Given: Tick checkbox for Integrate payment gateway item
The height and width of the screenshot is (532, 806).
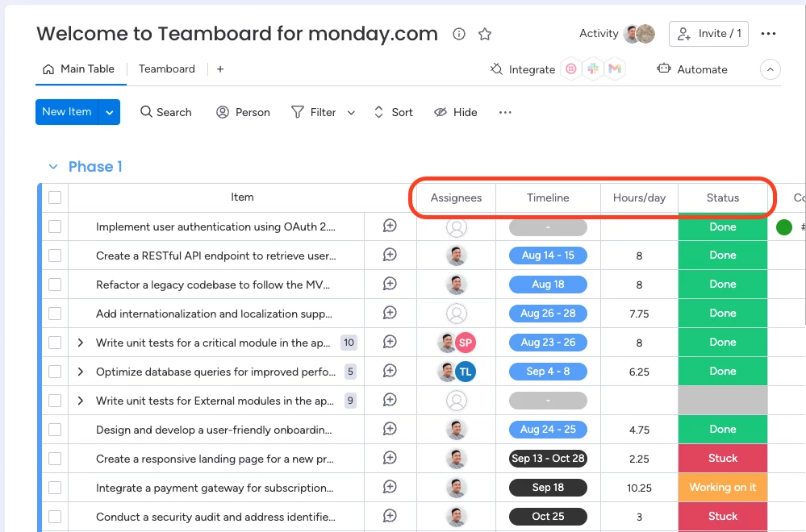Looking at the screenshot, I should point(55,488).
